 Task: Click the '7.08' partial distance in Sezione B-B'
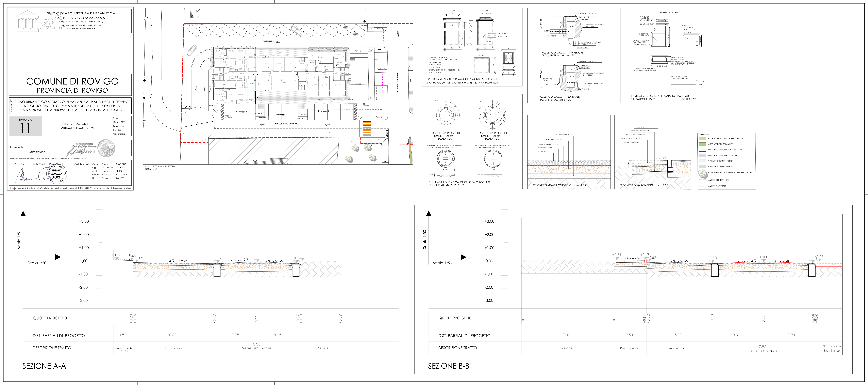coord(566,335)
